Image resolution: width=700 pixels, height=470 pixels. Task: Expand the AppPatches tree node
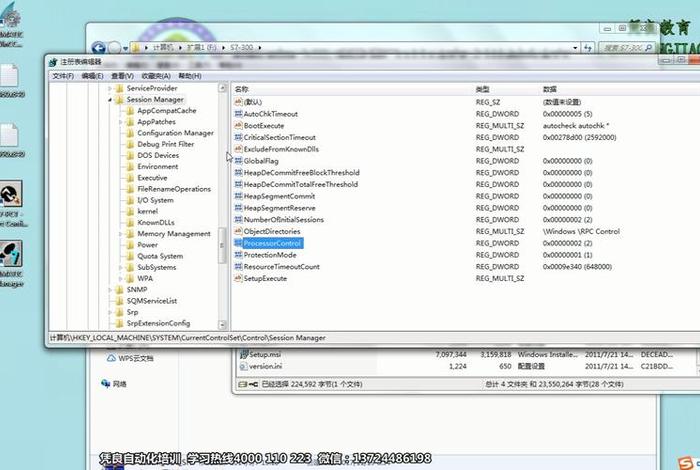[121, 122]
